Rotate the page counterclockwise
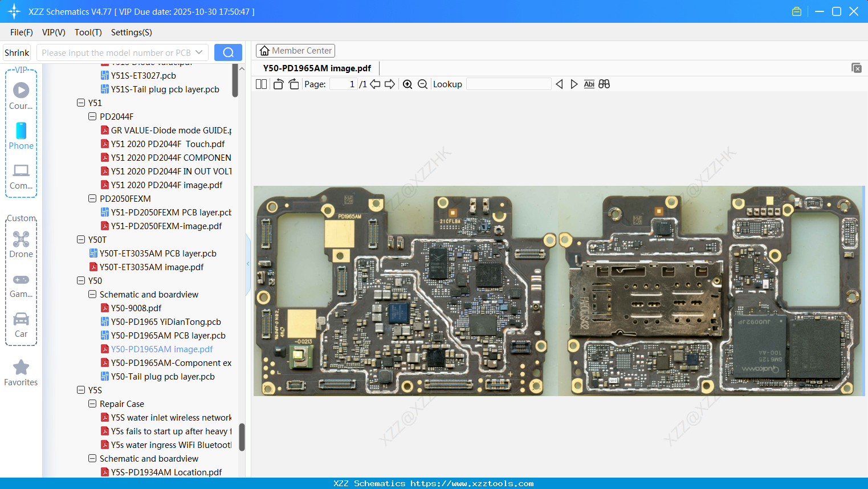 click(x=278, y=84)
